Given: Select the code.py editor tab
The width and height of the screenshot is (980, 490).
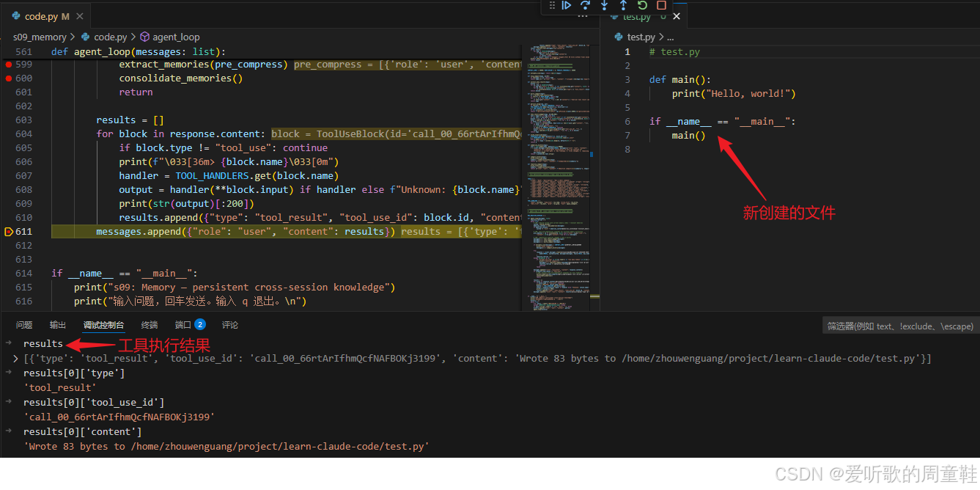Looking at the screenshot, I should pos(47,16).
